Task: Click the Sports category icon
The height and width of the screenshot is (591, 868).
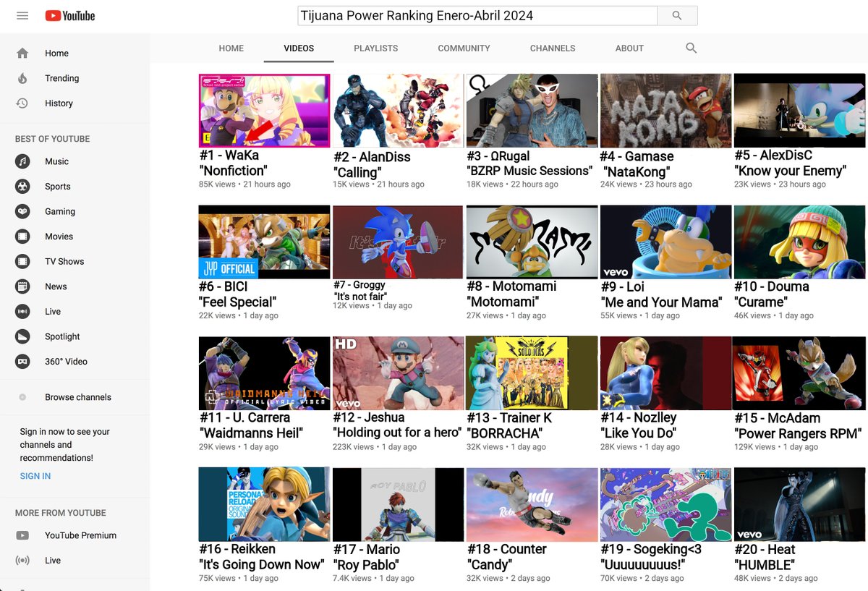Action: tap(23, 186)
